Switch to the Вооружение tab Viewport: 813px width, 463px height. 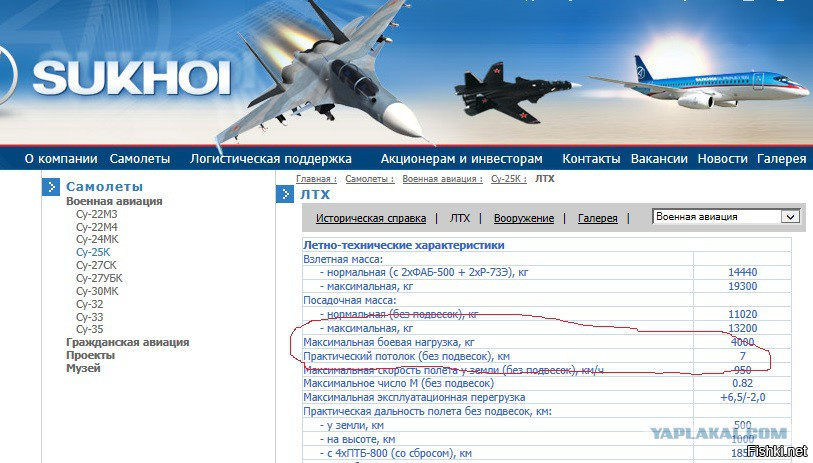(x=524, y=218)
